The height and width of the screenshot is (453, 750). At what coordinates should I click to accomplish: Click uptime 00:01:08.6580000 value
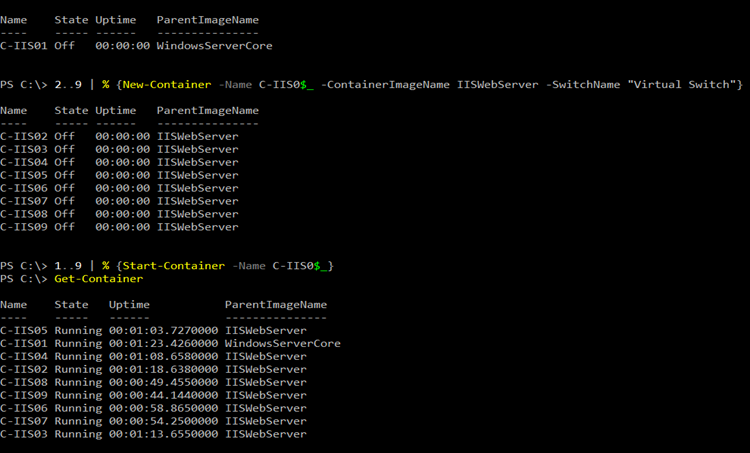(x=163, y=356)
